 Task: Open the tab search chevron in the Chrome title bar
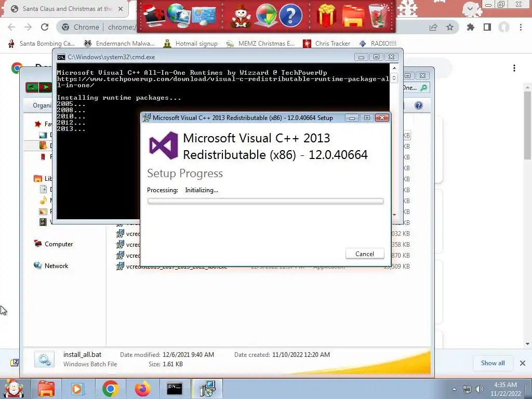470,8
